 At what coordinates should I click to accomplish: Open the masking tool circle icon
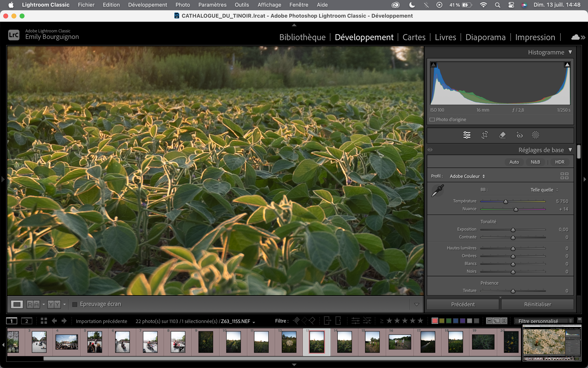[535, 135]
